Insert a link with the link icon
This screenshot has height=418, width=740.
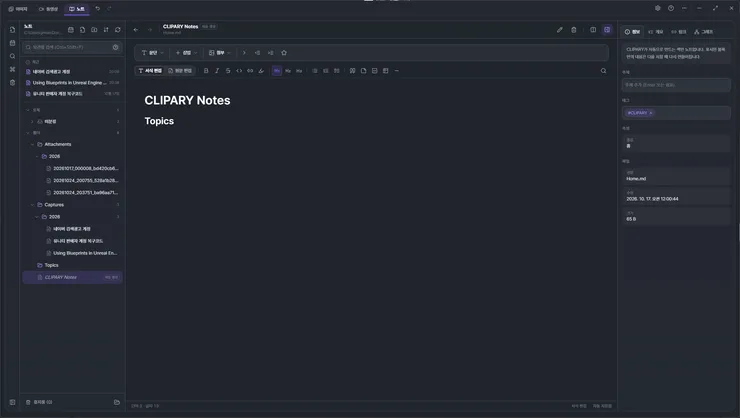pyautogui.click(x=250, y=71)
